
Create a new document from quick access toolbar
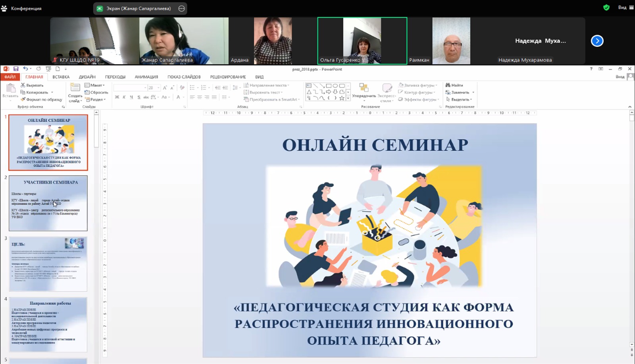[x=58, y=69]
